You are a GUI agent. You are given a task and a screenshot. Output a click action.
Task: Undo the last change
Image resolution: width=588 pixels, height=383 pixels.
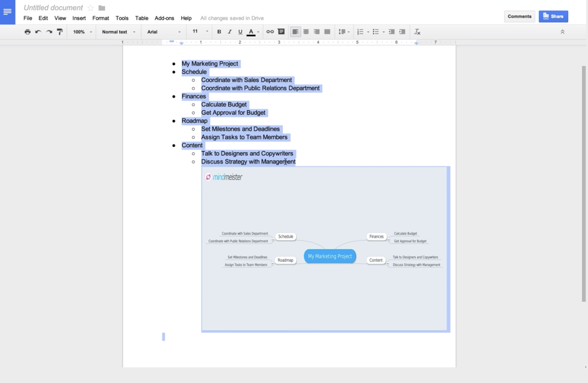coord(38,32)
